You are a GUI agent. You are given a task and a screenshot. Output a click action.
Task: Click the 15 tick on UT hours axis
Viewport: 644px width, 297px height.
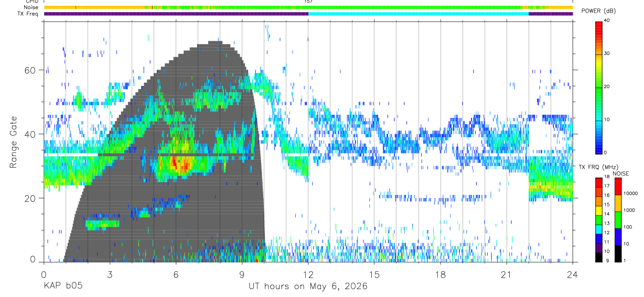point(374,274)
